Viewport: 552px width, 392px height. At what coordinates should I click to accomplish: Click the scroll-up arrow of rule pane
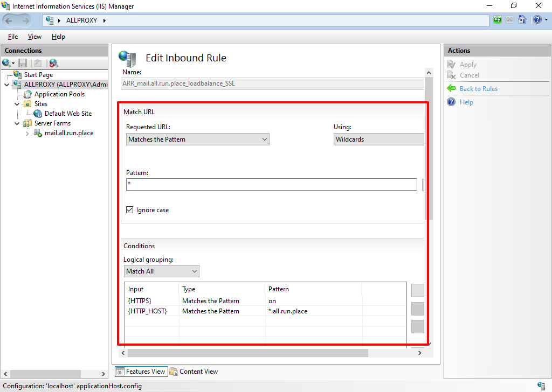coord(429,73)
